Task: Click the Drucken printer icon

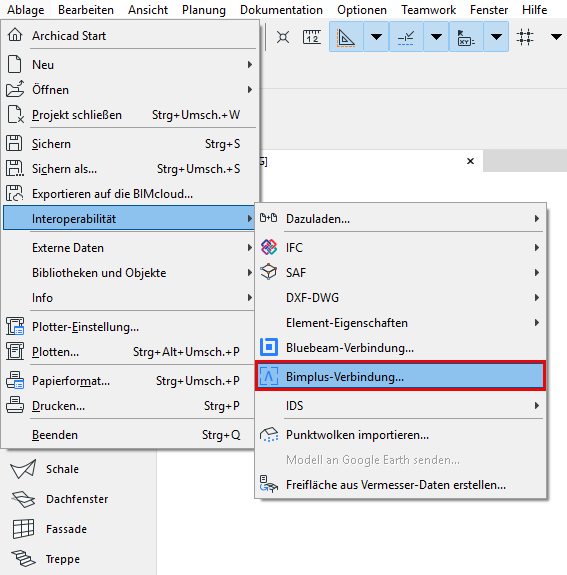Action: pos(15,405)
